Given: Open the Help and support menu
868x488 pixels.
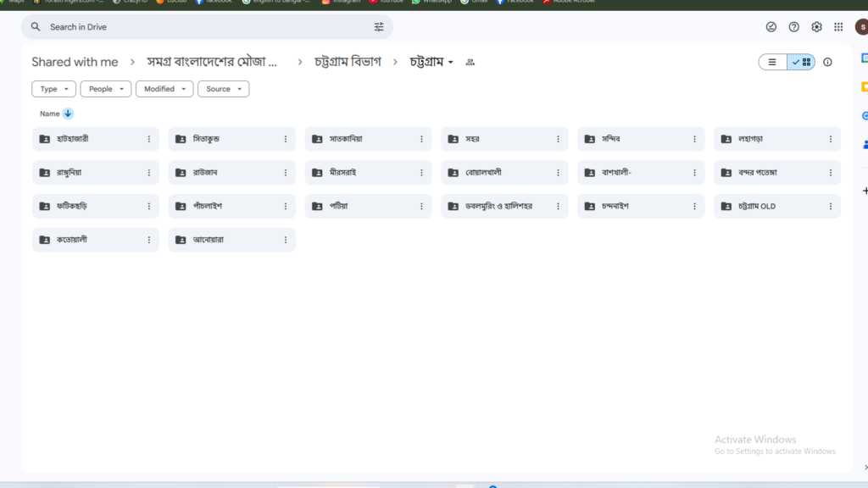Looking at the screenshot, I should coord(794,27).
